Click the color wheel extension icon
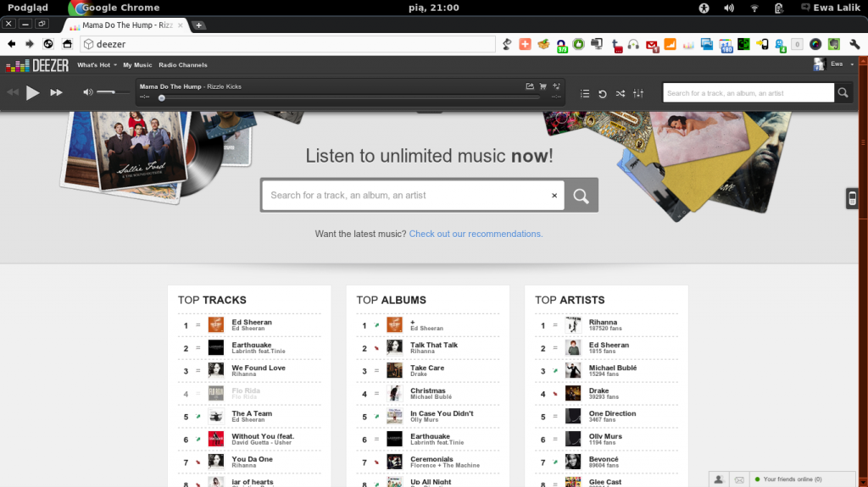The width and height of the screenshot is (868, 487). (x=815, y=44)
